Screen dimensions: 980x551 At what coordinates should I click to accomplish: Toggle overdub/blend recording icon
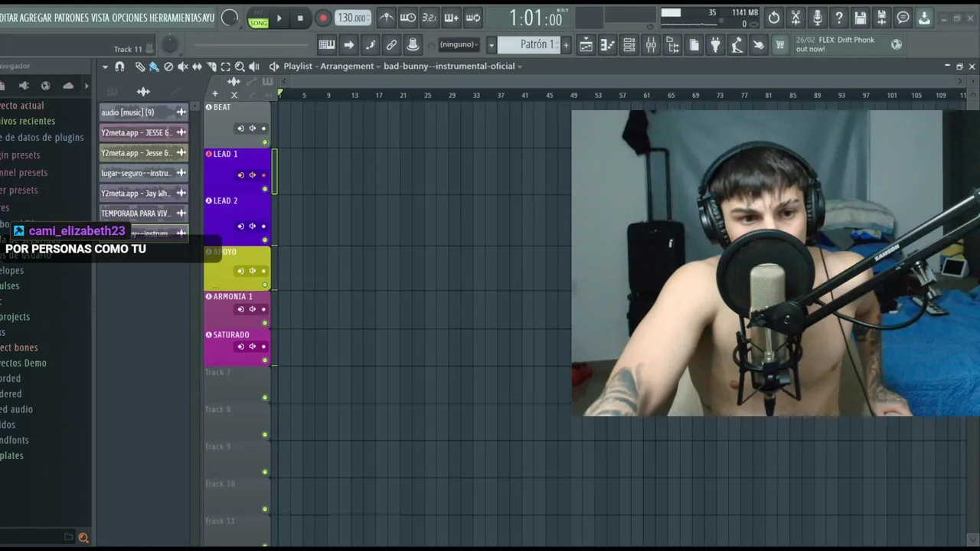click(451, 18)
